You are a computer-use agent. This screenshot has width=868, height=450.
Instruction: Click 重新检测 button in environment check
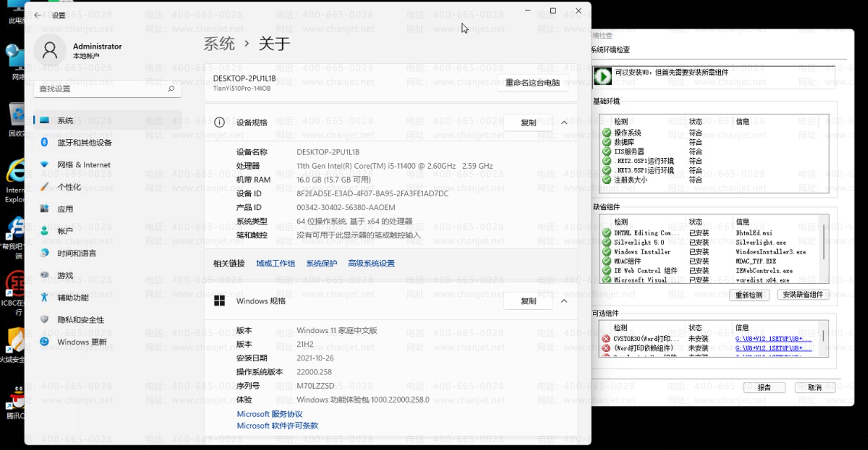click(x=749, y=295)
